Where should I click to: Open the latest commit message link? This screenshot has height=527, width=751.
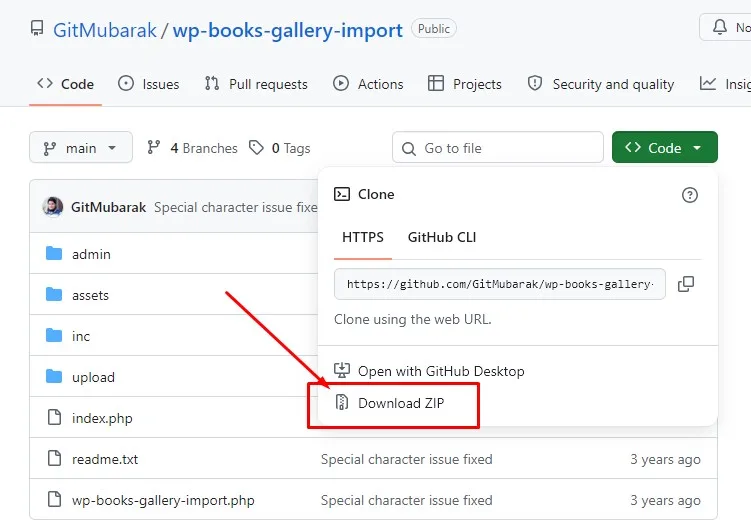pos(235,207)
